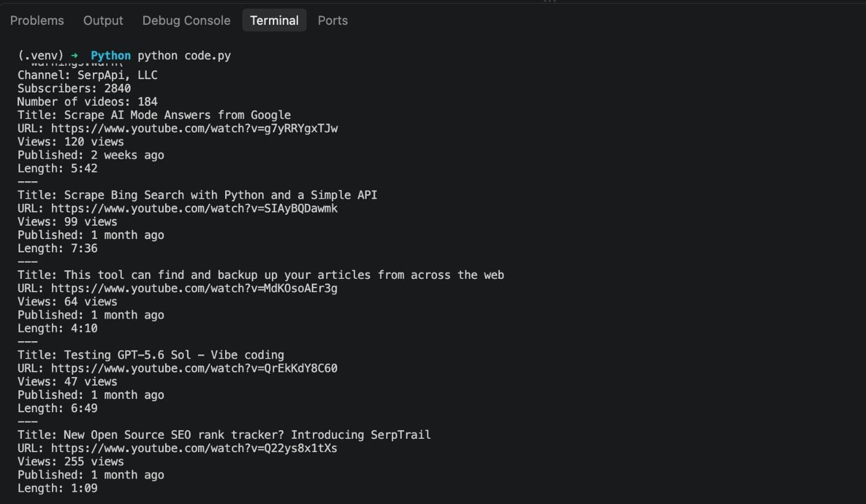Select the Debug Console tab

point(186,20)
